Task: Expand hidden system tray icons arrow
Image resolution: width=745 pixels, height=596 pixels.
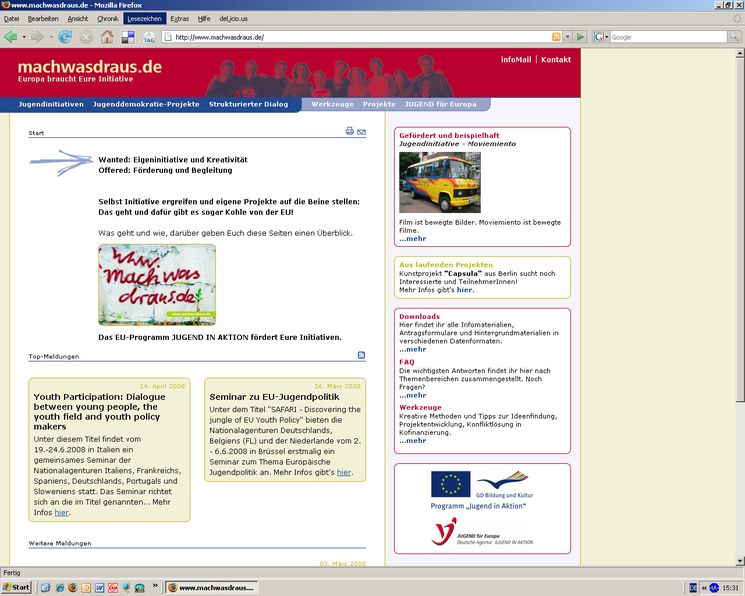Action: [x=704, y=588]
